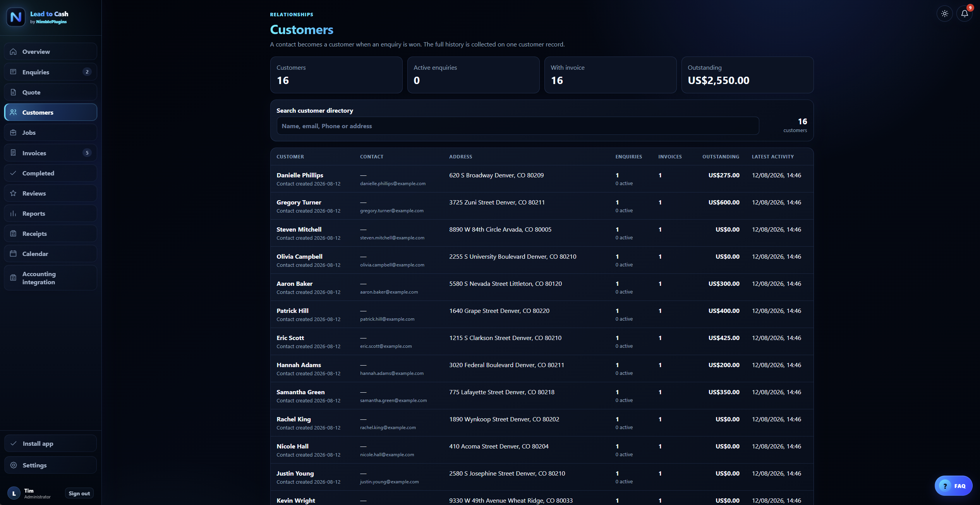Focus the customer directory search field
The image size is (980, 505).
point(518,126)
